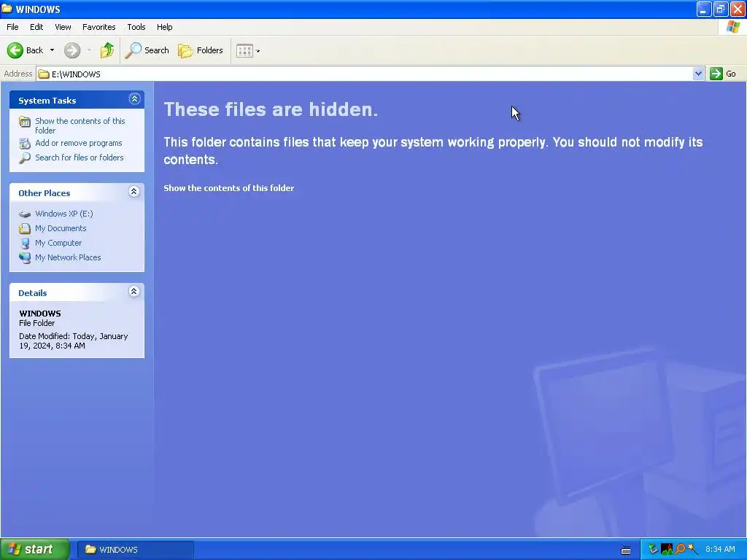The height and width of the screenshot is (560, 747).
Task: Open My Computer from Other Places
Action: [58, 243]
